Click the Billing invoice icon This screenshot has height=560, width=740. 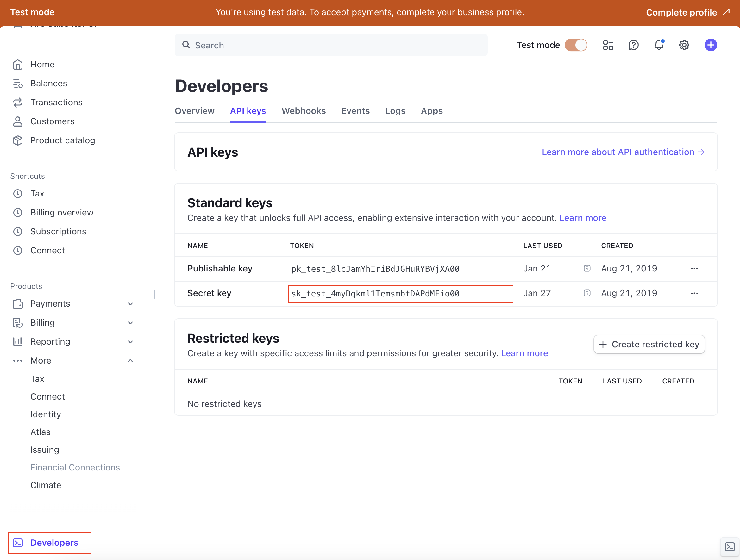[18, 323]
